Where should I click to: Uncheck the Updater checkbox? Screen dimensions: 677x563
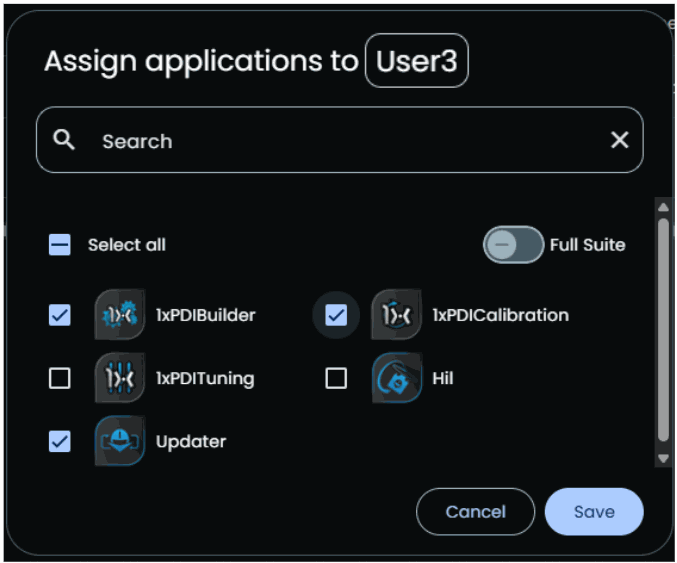coord(60,441)
